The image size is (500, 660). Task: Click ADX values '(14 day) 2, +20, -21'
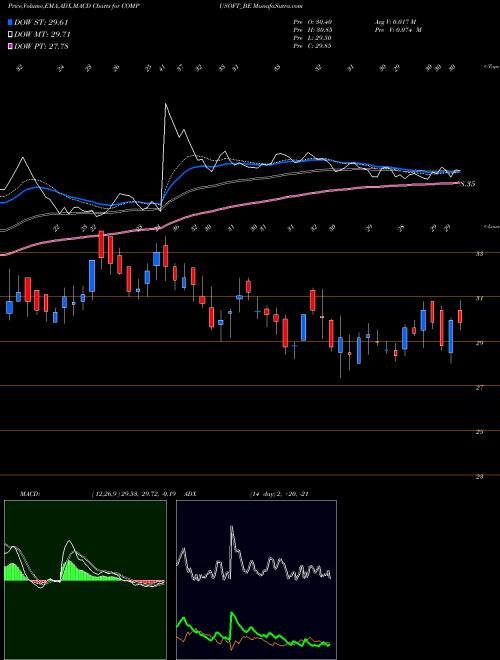click(x=280, y=494)
